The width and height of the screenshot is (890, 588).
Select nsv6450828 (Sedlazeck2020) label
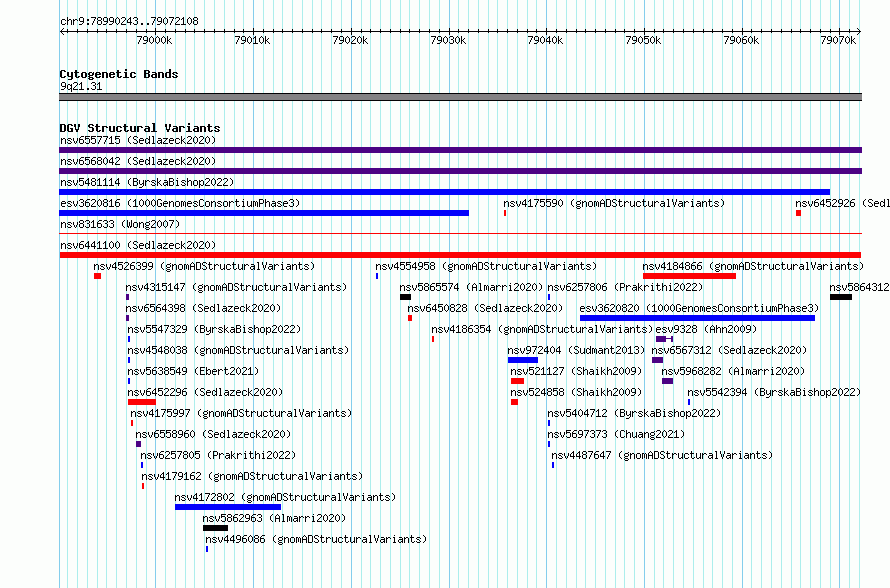[x=485, y=308]
